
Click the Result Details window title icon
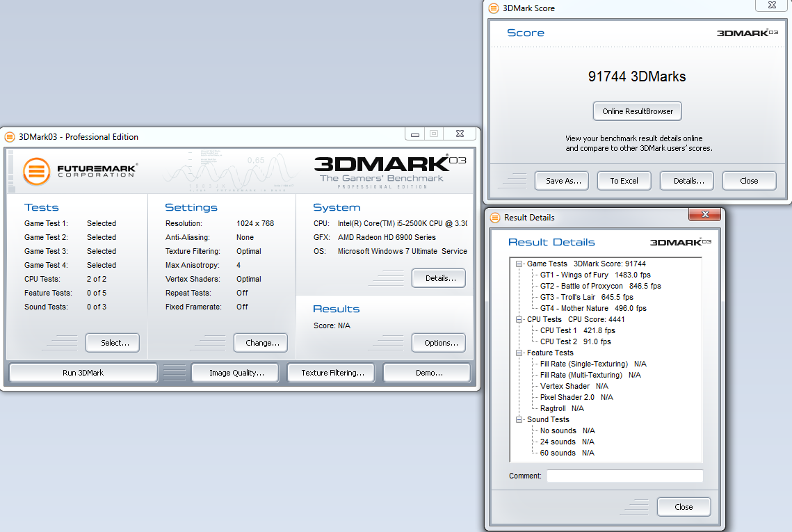tap(495, 218)
